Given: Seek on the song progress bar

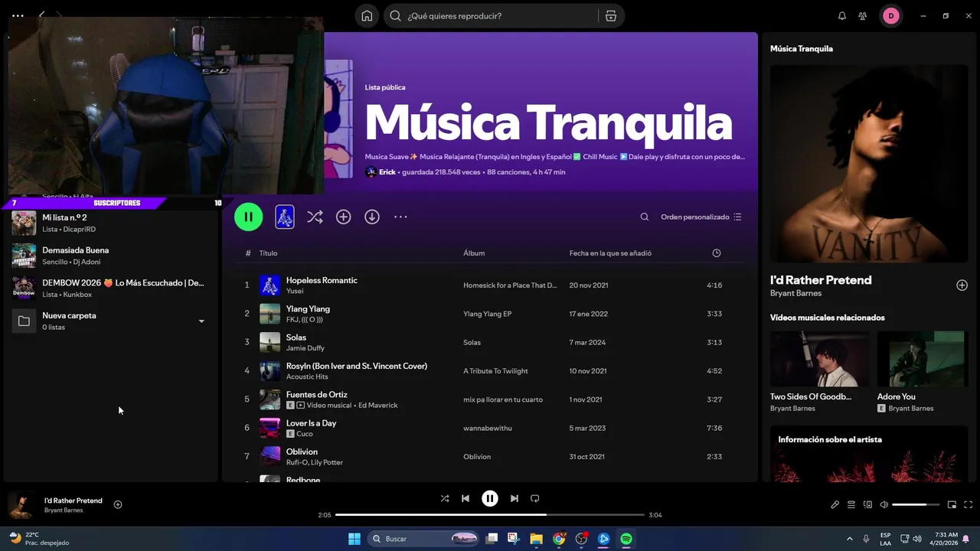Looking at the screenshot, I should 490,515.
